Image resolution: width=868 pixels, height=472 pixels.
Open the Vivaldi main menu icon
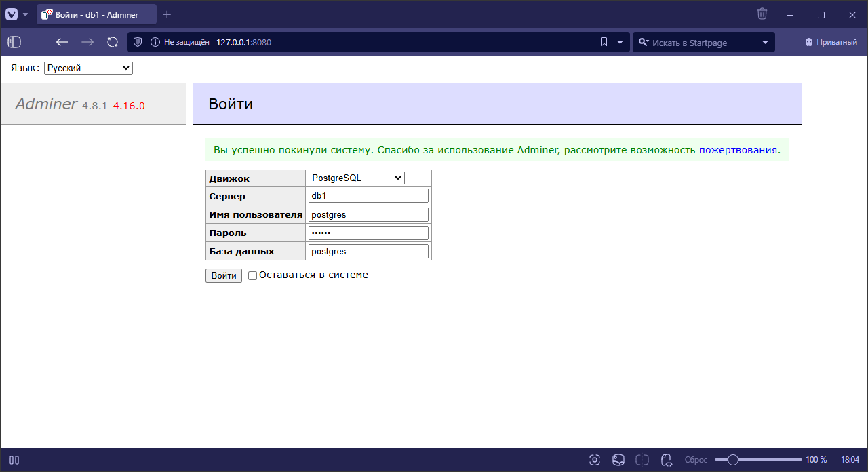point(12,14)
